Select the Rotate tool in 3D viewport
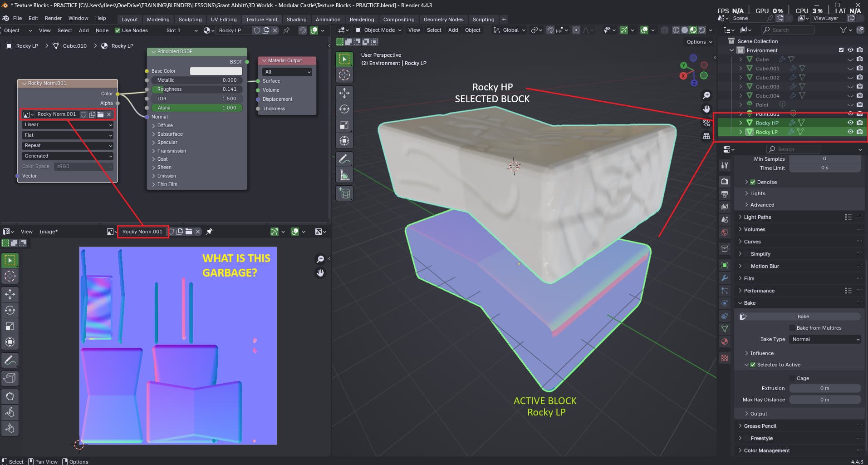 pos(344,109)
